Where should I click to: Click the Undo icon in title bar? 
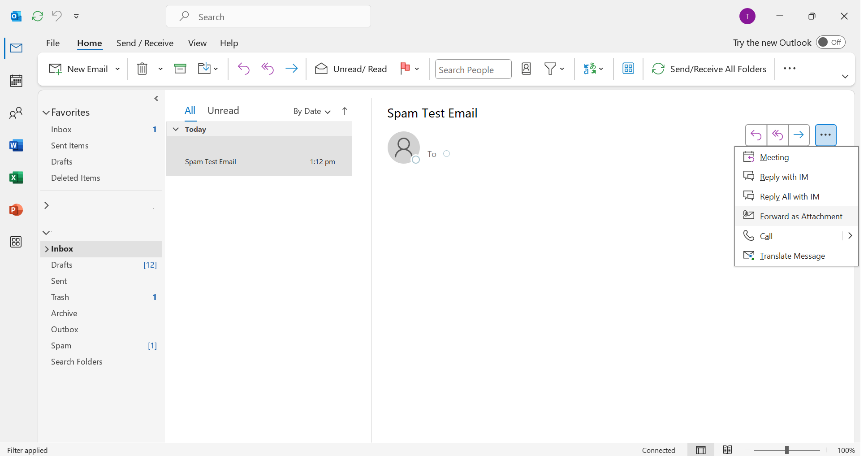coord(56,16)
